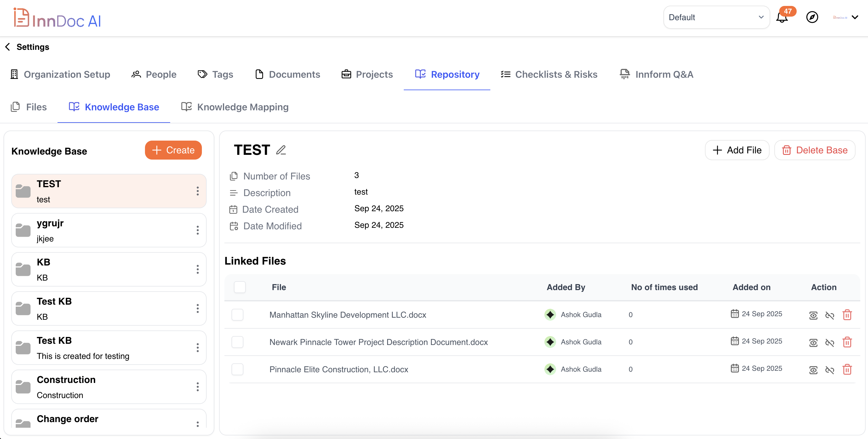Click the pencil edit icon beside TEST

[281, 150]
